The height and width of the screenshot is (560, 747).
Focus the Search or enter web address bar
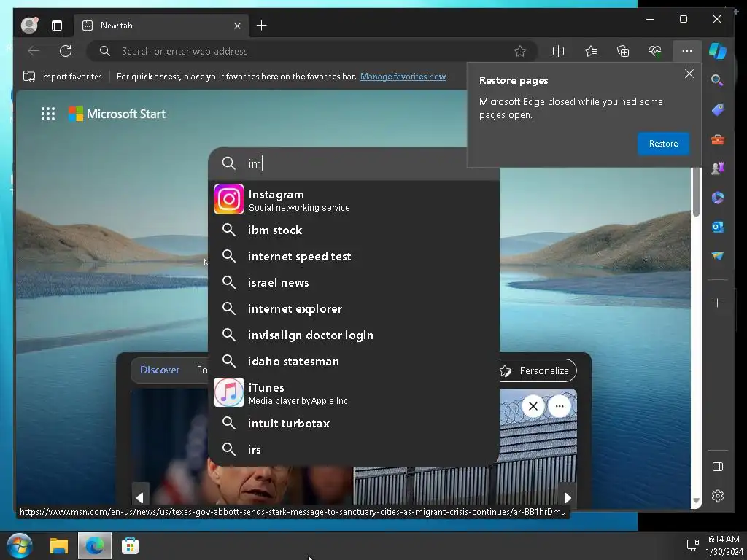click(312, 51)
